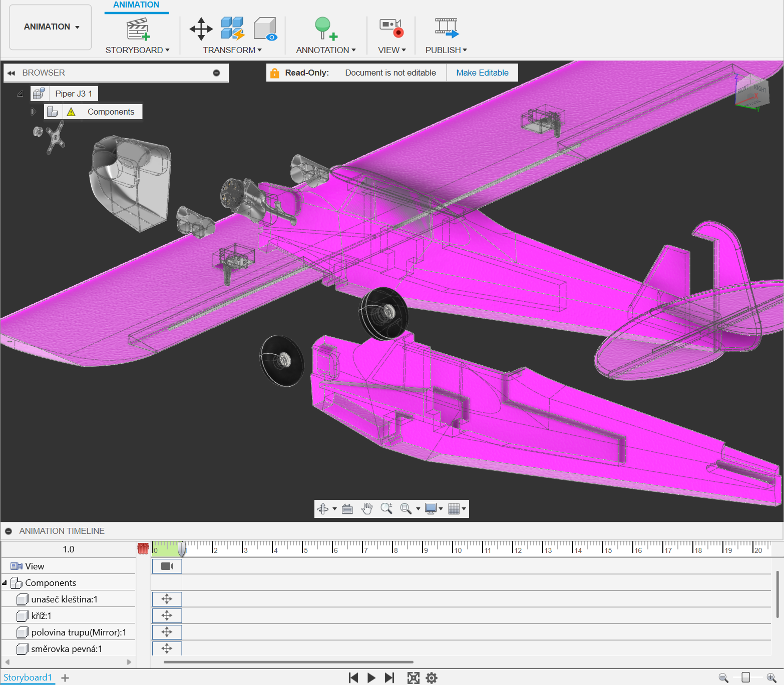Click the Show/Hide component icon
Image resolution: width=784 pixels, height=685 pixels.
pyautogui.click(x=265, y=29)
